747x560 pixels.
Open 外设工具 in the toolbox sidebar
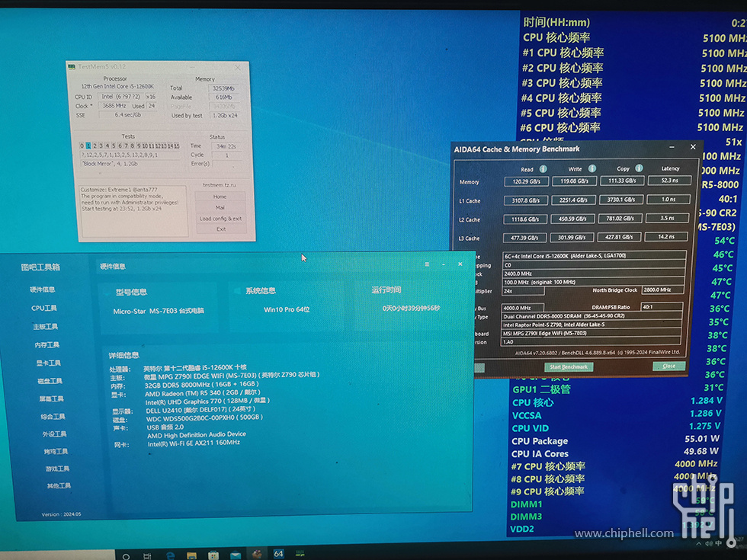coord(54,434)
